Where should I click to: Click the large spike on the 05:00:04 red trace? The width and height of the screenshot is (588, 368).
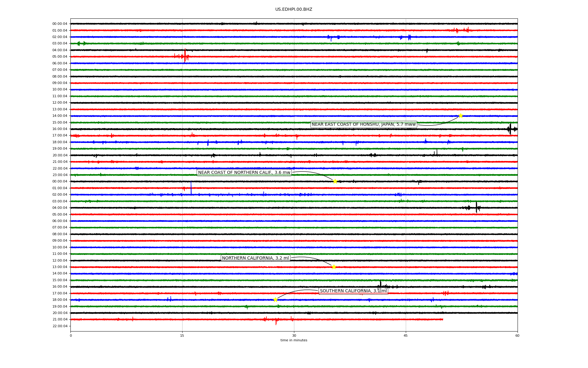pyautogui.click(x=185, y=56)
